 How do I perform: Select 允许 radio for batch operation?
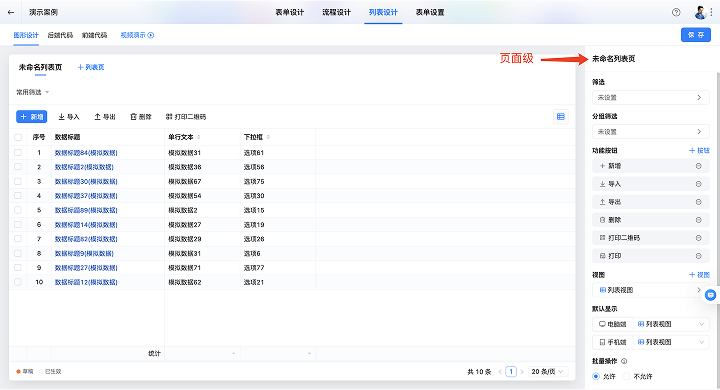tap(596, 376)
